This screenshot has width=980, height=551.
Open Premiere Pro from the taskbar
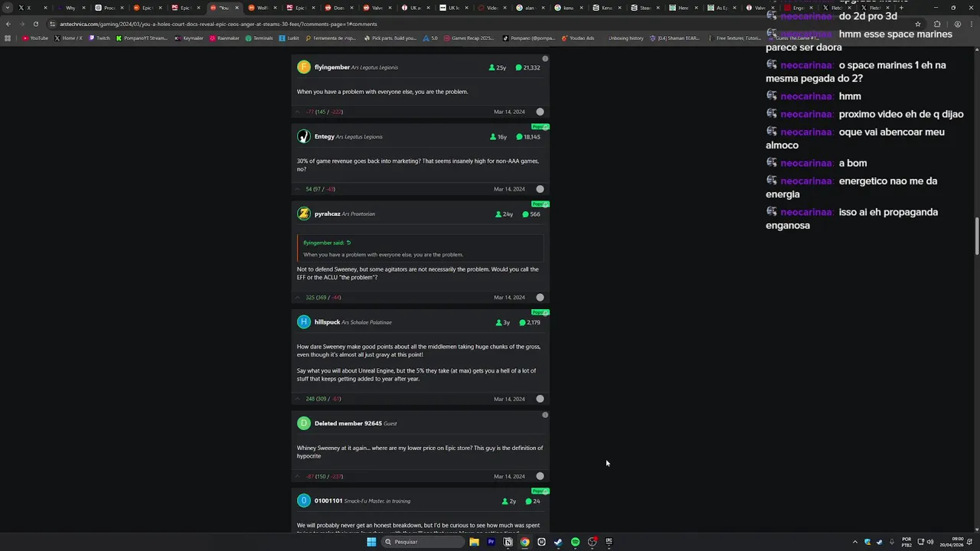pyautogui.click(x=491, y=542)
